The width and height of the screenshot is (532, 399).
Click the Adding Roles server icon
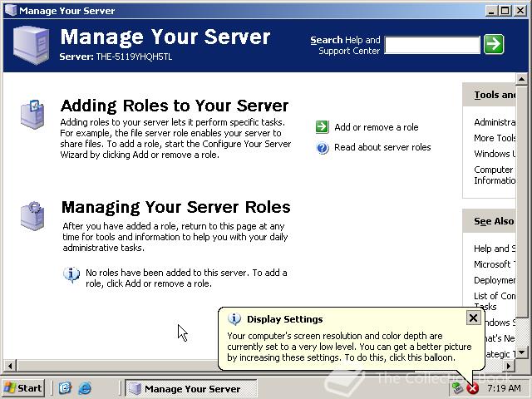32,115
